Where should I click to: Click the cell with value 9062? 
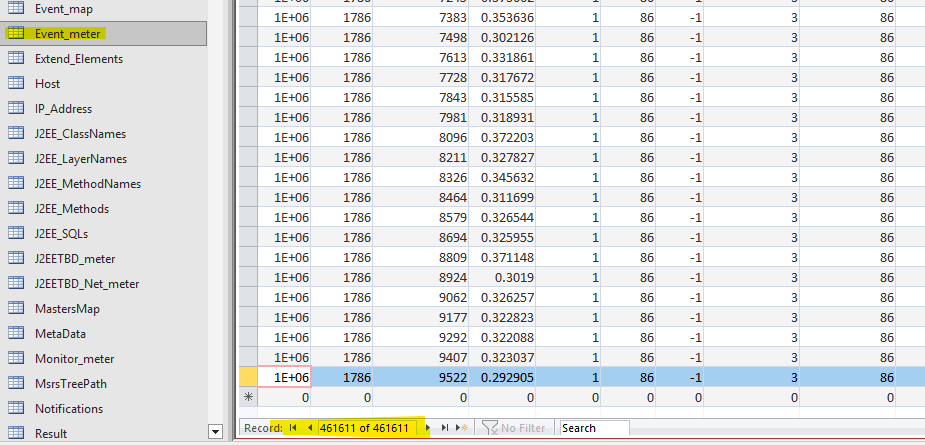pyautogui.click(x=421, y=297)
